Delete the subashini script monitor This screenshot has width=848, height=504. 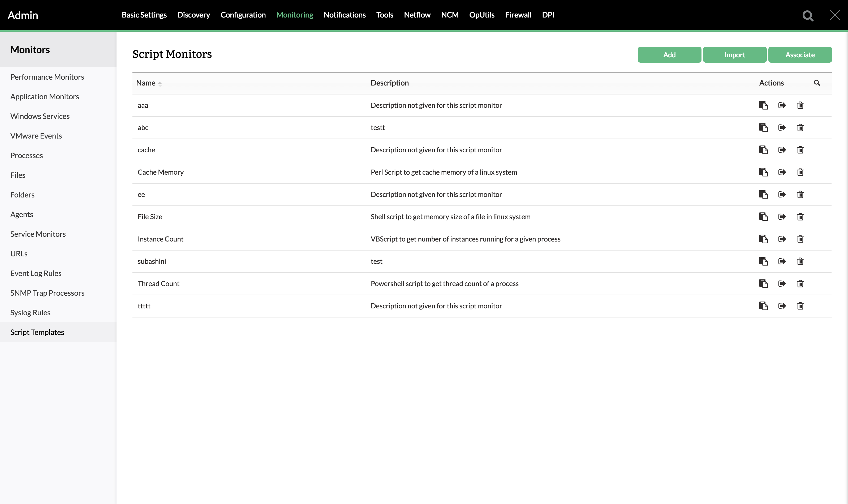[800, 261]
